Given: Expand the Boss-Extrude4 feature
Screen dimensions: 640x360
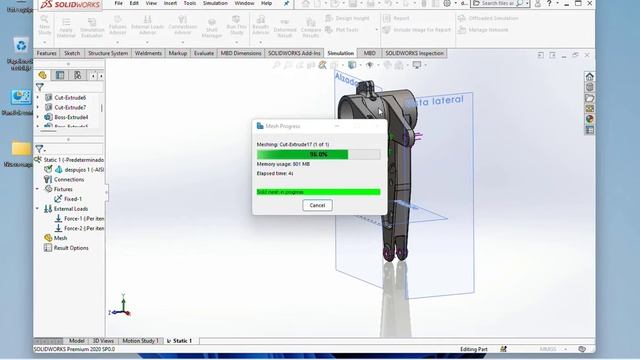Looking at the screenshot, I should coord(38,117).
